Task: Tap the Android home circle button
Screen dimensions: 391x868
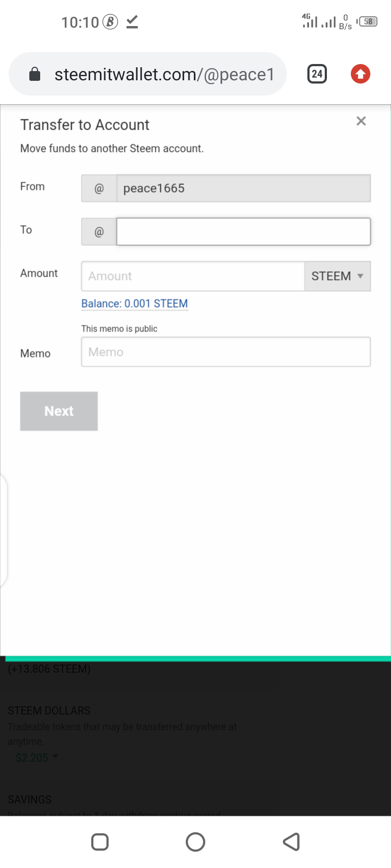Action: [x=195, y=842]
